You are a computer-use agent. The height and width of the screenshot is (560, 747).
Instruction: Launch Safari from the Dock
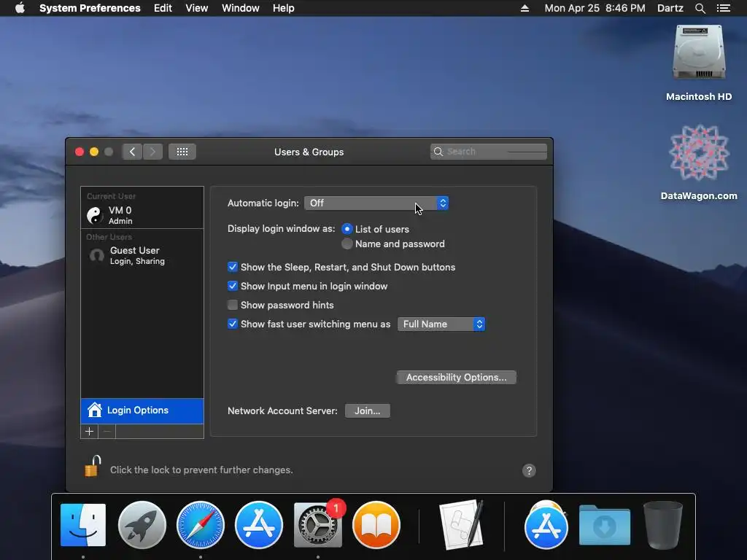(201, 525)
